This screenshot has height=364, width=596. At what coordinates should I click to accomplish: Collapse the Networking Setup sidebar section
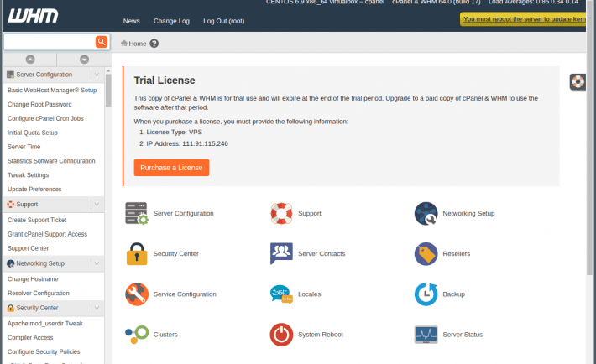pyautogui.click(x=97, y=263)
